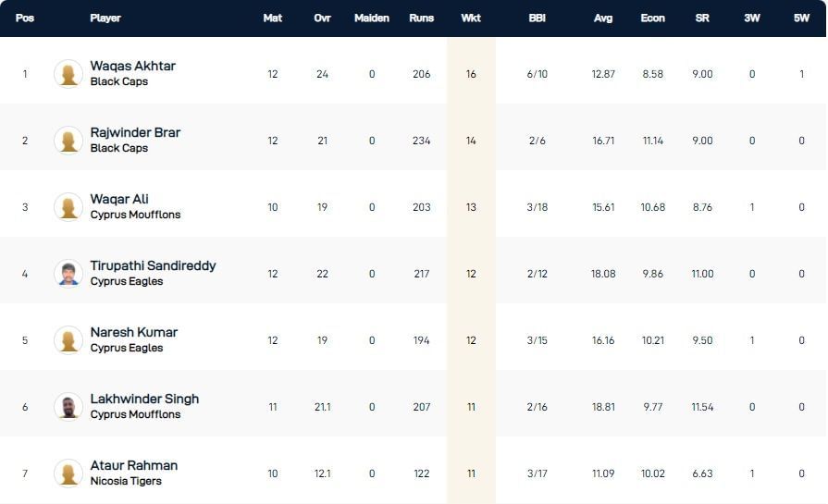Sort by the Econ column header

[652, 18]
